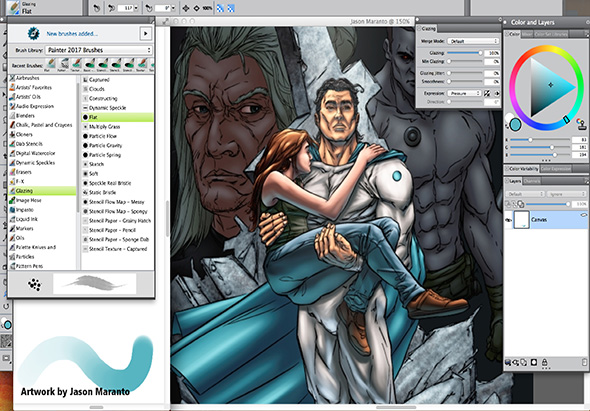Click the first diamond-shaped icon in property bar
The height and width of the screenshot is (411, 590).
point(186,8)
